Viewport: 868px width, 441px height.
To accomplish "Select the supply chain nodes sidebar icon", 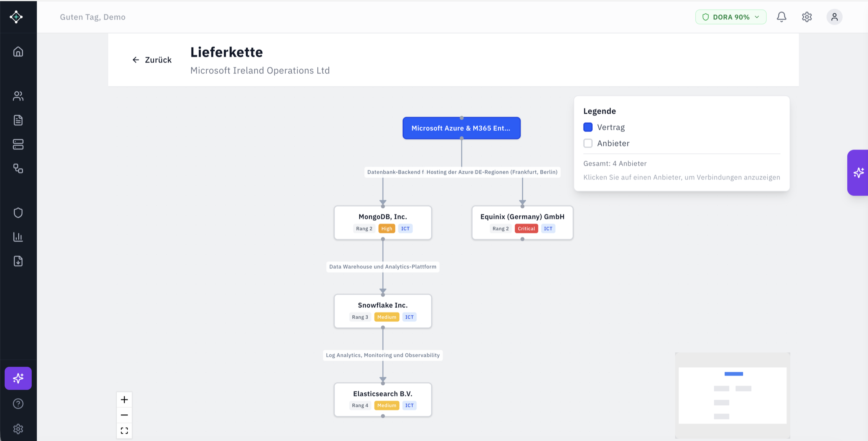I will point(18,168).
